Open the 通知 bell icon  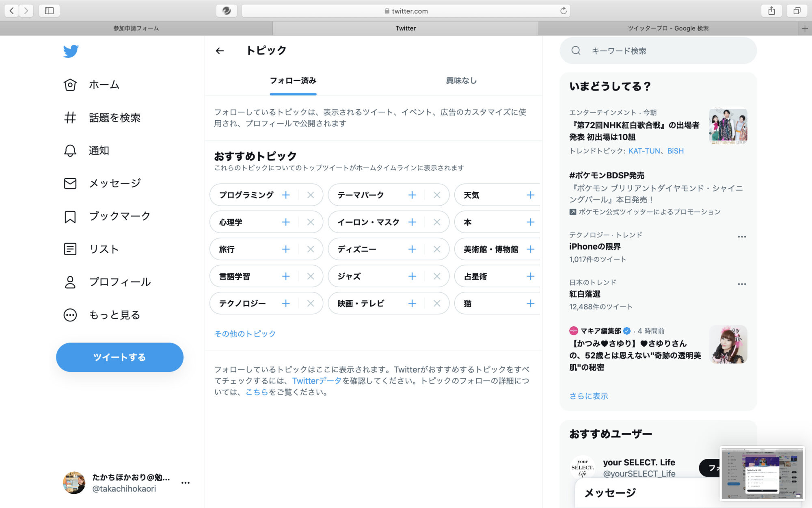tap(70, 150)
